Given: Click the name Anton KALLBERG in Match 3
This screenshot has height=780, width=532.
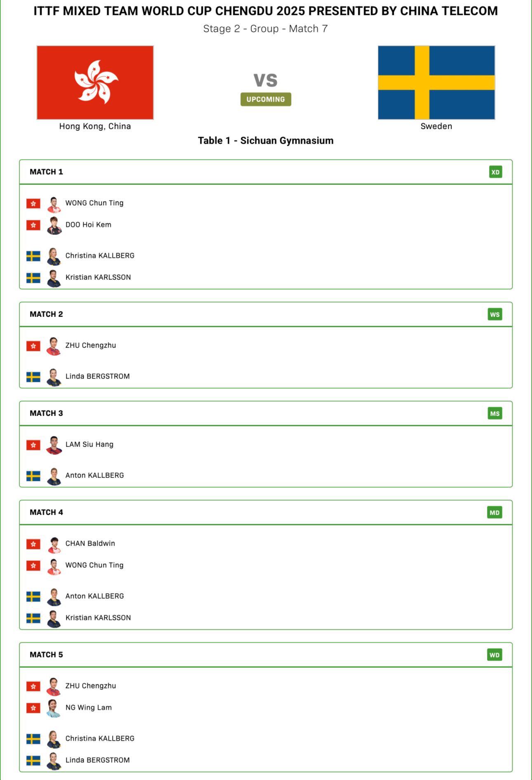Looking at the screenshot, I should click(x=95, y=475).
